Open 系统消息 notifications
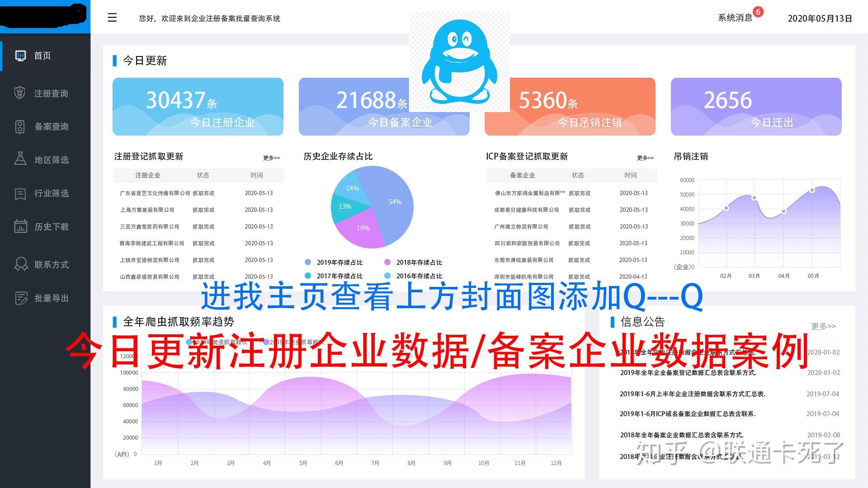Viewport: 868px width, 488px height. (735, 18)
